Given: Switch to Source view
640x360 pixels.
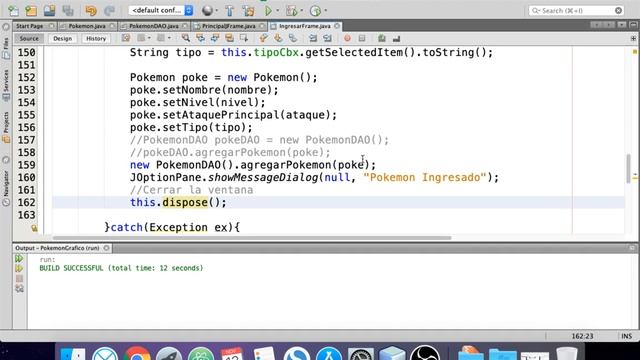Looking at the screenshot, I should [29, 38].
